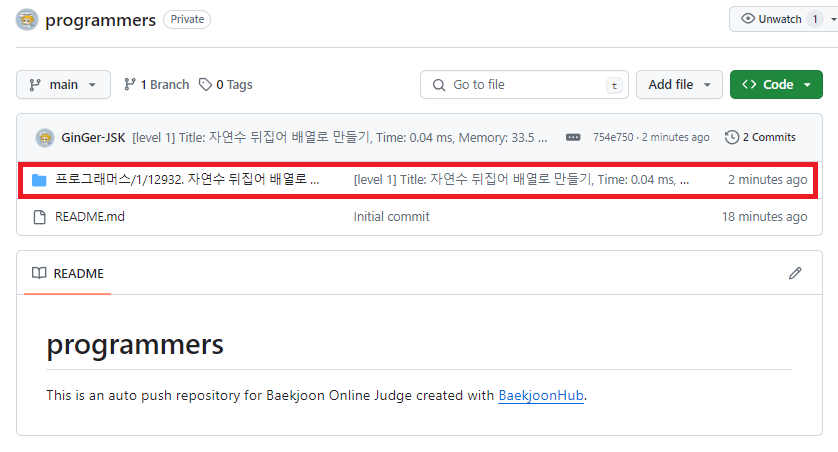Open the folder row's [level 1] commit message
The image size is (838, 452).
[521, 180]
